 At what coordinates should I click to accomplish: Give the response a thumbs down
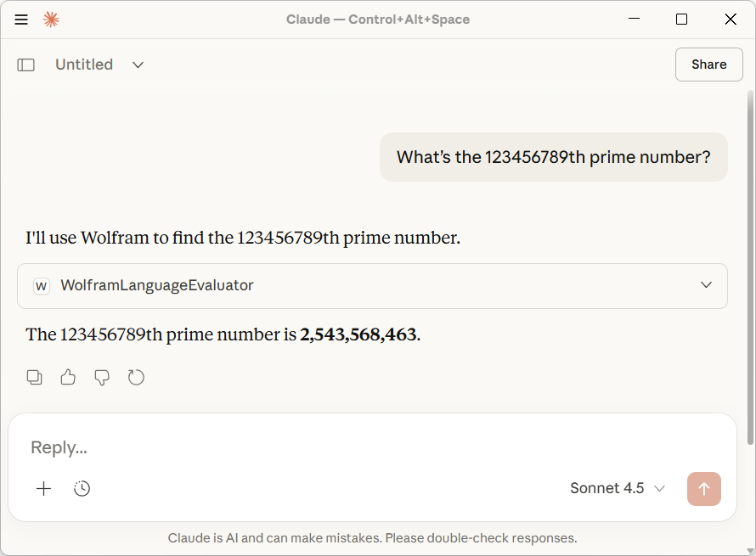(102, 377)
